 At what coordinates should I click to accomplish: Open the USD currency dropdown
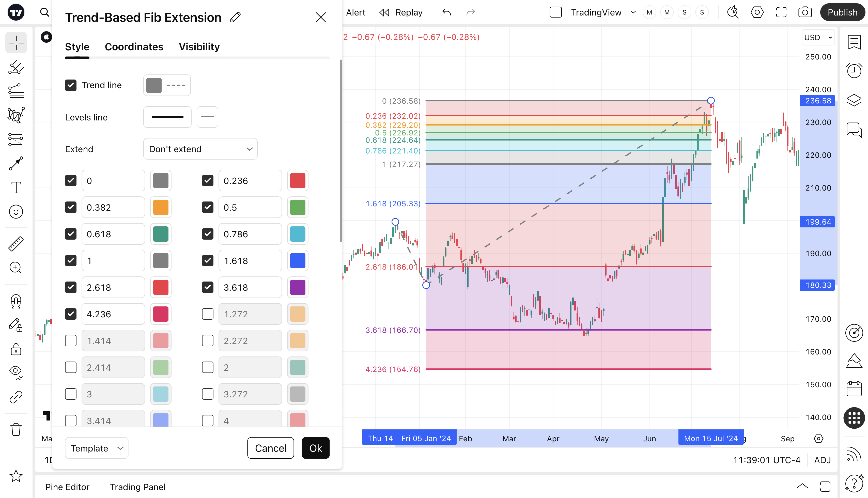pyautogui.click(x=818, y=38)
